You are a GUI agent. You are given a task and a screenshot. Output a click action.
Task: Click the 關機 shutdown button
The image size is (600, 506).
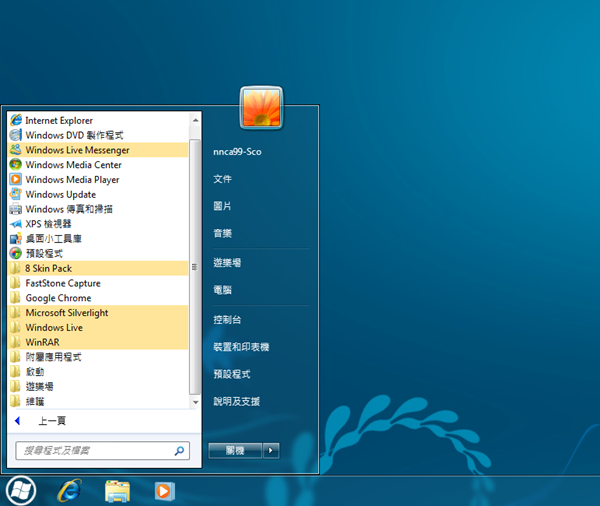pyautogui.click(x=235, y=451)
